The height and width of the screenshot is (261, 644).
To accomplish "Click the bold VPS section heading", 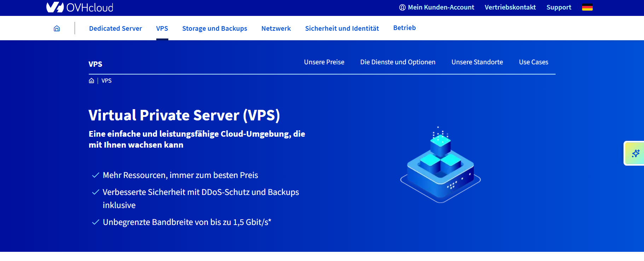I will (x=95, y=64).
